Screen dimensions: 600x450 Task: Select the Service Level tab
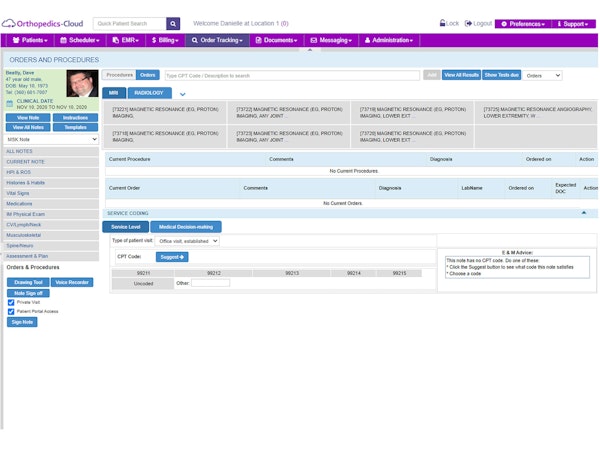[x=126, y=227]
